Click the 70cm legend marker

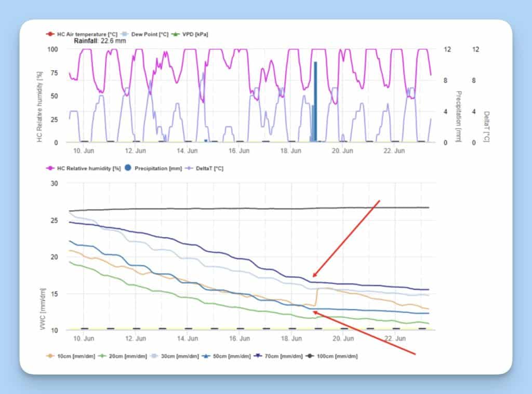point(258,356)
